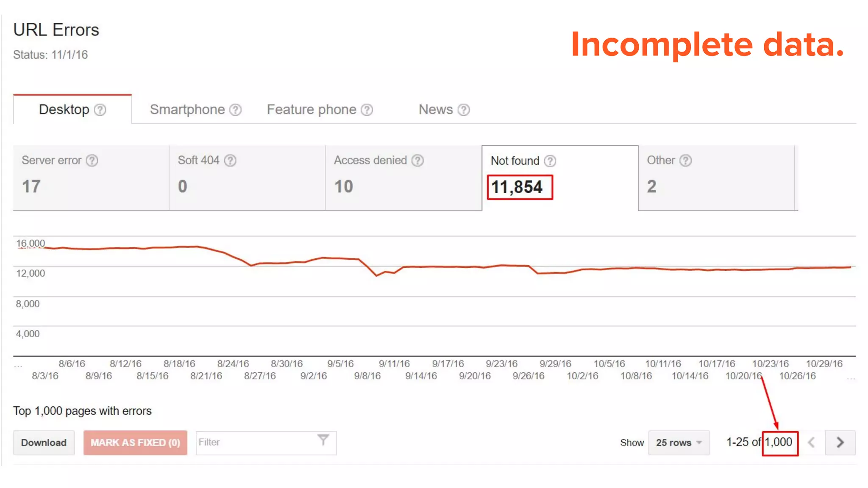Viewport: 868px width, 488px height.
Task: Click the 10/2/16 date label
Action: (x=583, y=376)
